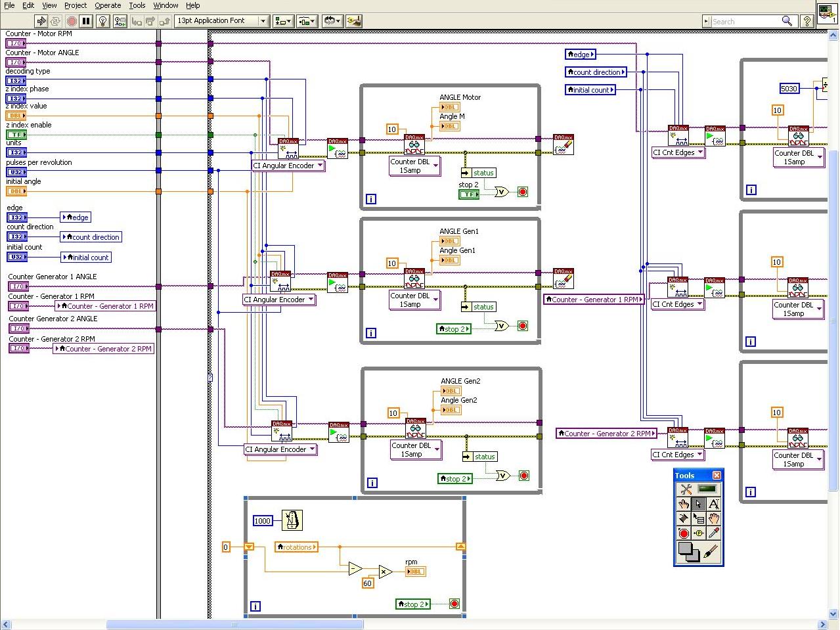Select the Scrolling hand tool

coord(714,519)
